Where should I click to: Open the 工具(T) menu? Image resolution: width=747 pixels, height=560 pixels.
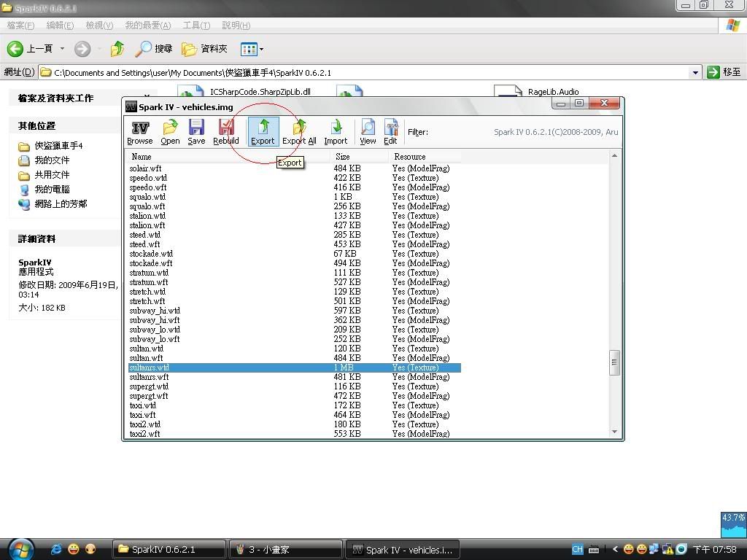point(196,26)
